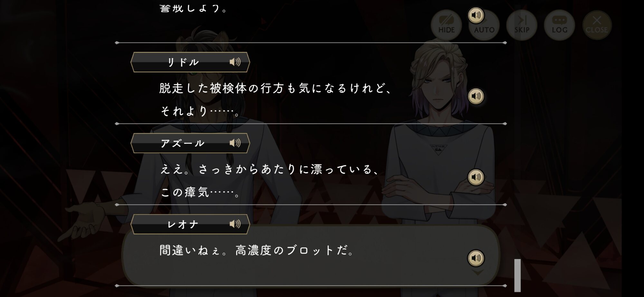Select the リドル name label
Screen dimensions: 644x297
pyautogui.click(x=183, y=62)
